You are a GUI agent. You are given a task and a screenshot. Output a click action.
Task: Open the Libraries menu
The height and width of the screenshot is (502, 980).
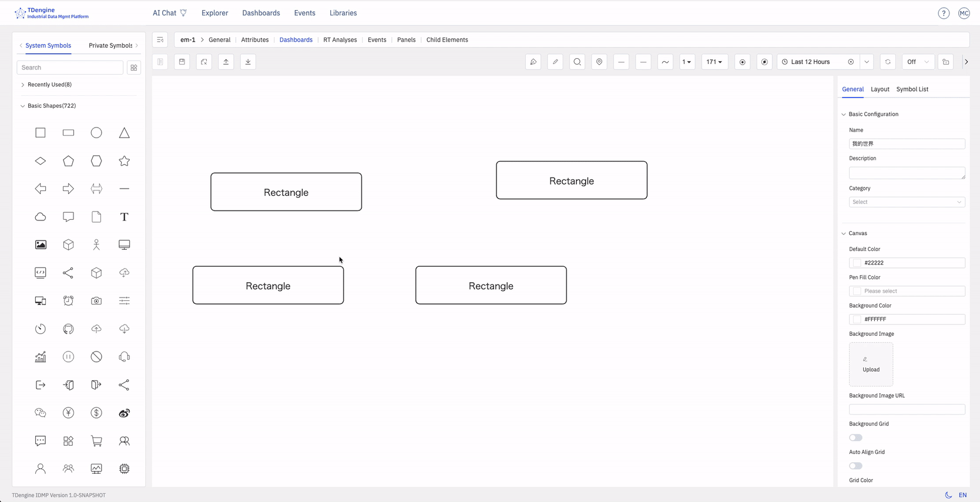click(343, 13)
